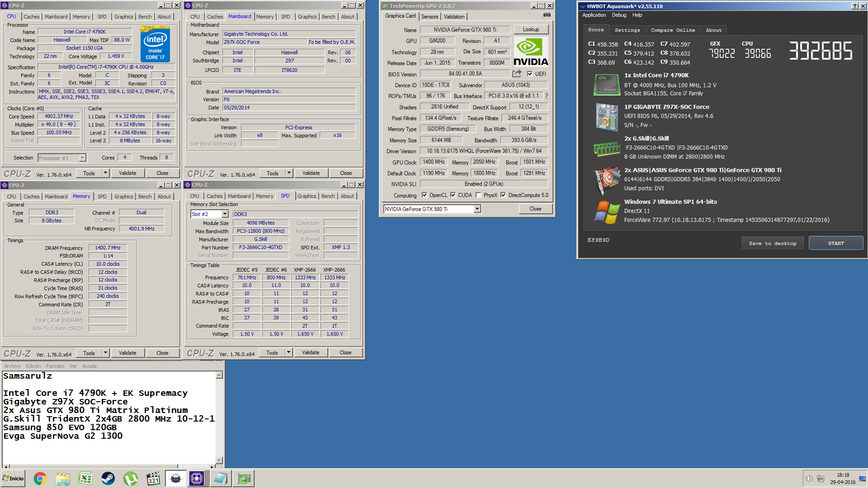Viewport: 868px width, 488px height.
Task: Toggle the DirectCompute 5.0 checkbox
Action: click(503, 195)
